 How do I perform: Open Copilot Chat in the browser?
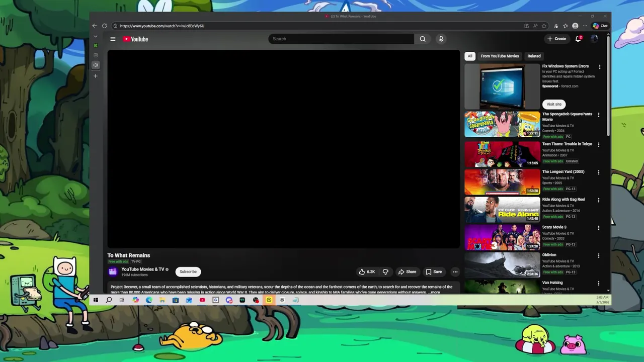(600, 26)
